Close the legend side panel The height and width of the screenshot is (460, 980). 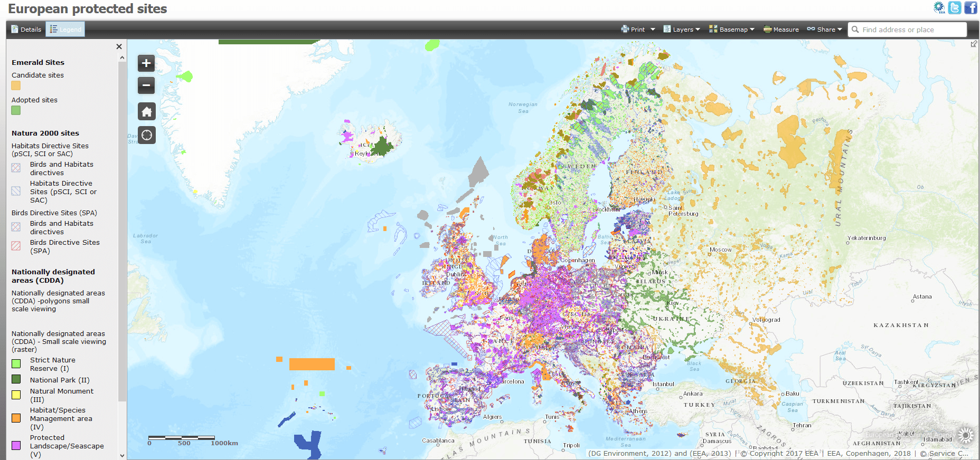coord(119,46)
